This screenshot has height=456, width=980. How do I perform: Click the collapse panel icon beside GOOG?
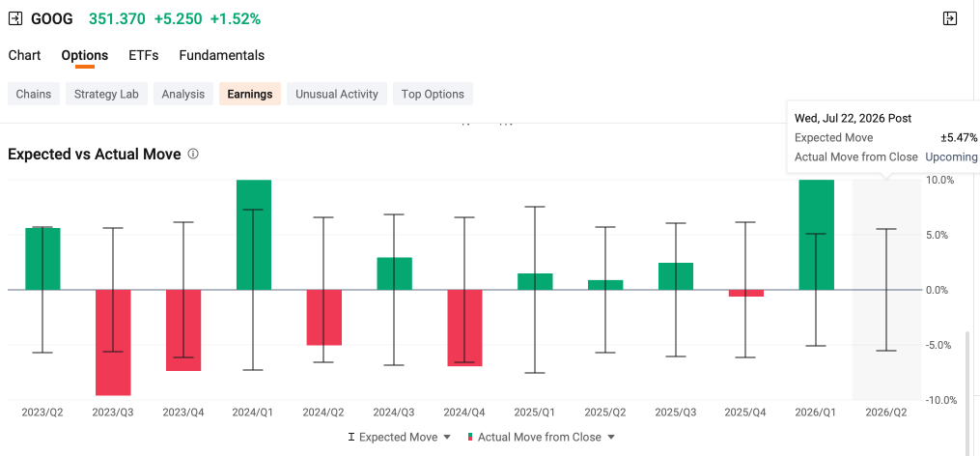15,18
